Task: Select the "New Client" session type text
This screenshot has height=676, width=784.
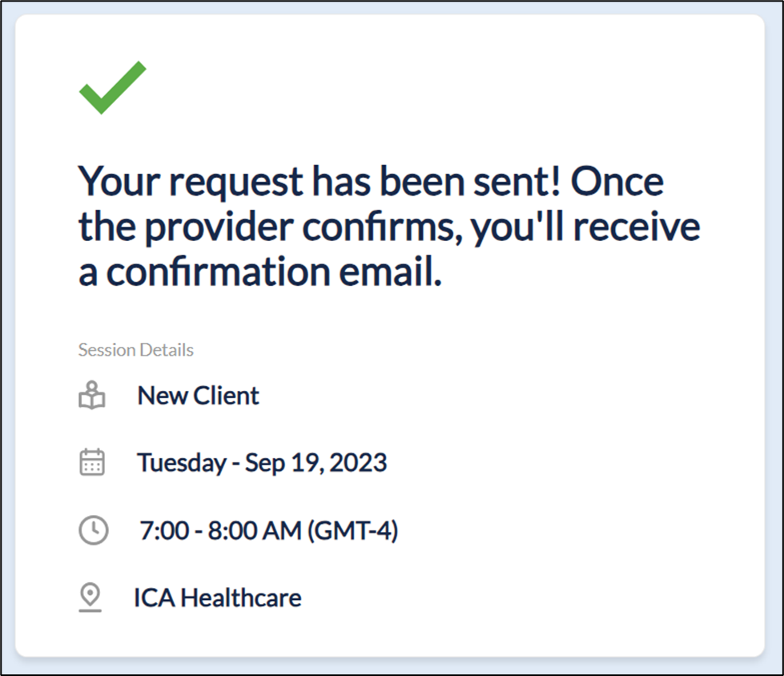Action: 198,396
